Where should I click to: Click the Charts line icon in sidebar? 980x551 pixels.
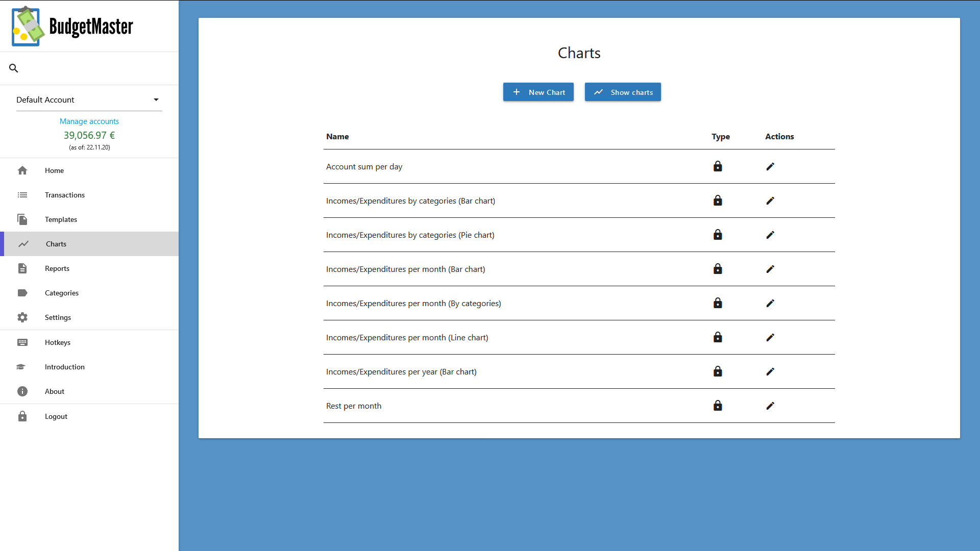pyautogui.click(x=23, y=244)
